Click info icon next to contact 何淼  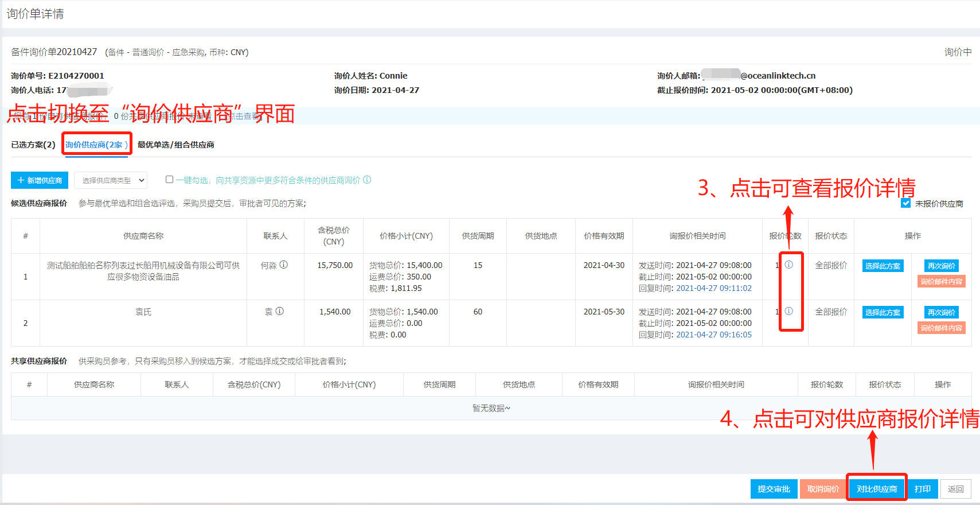pyautogui.click(x=284, y=265)
